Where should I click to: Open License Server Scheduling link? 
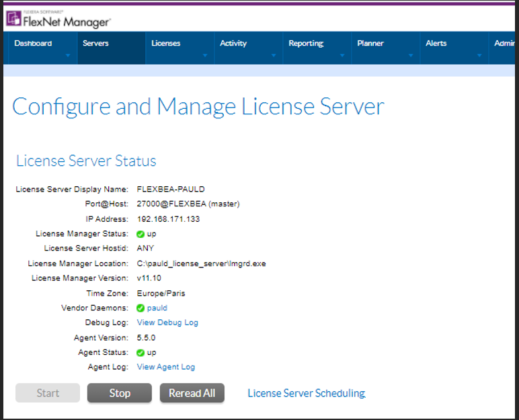click(307, 393)
